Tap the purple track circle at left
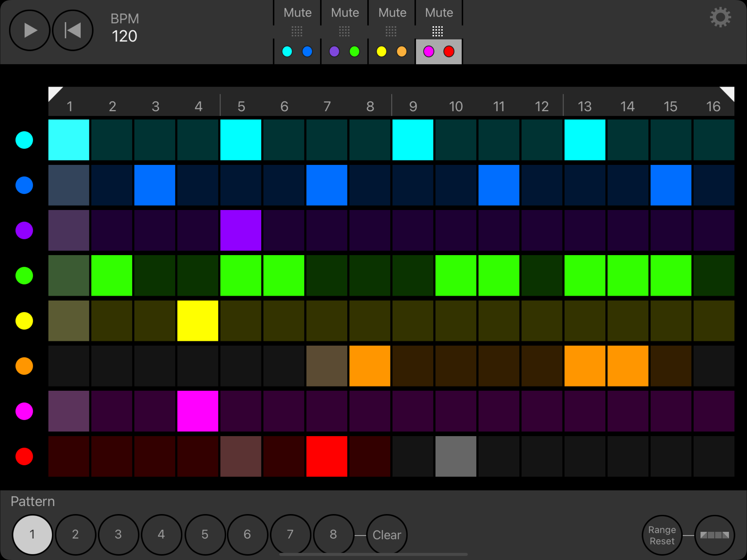The height and width of the screenshot is (560, 747). click(x=24, y=230)
